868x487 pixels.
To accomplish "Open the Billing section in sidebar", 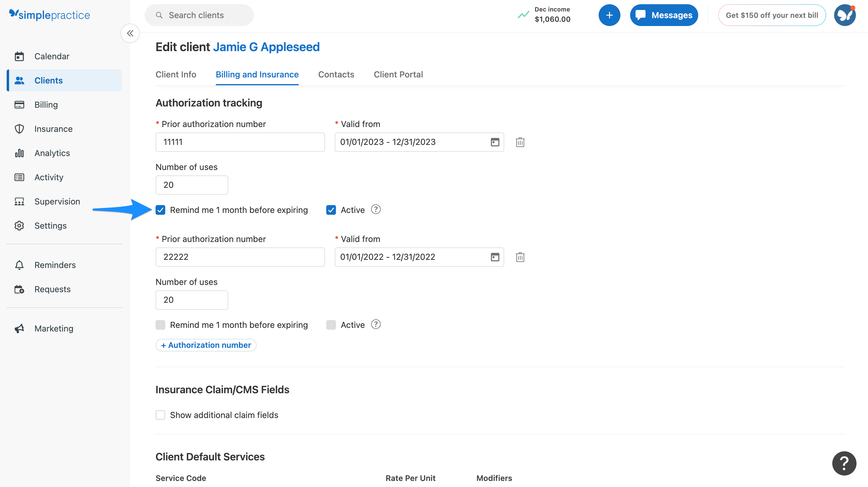I will (x=47, y=104).
